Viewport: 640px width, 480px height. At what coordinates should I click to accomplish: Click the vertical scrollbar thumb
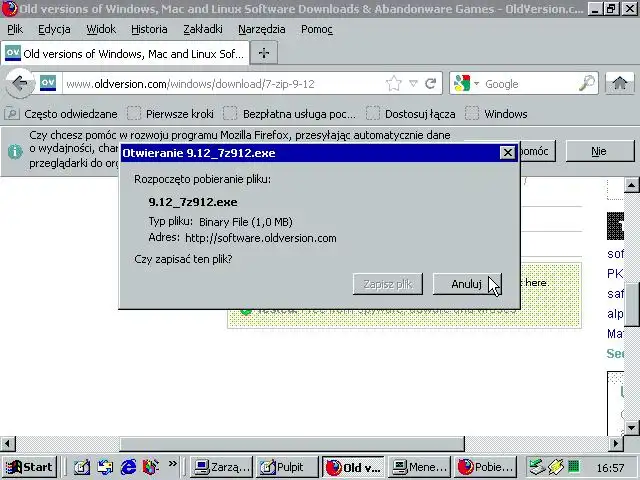point(631,304)
